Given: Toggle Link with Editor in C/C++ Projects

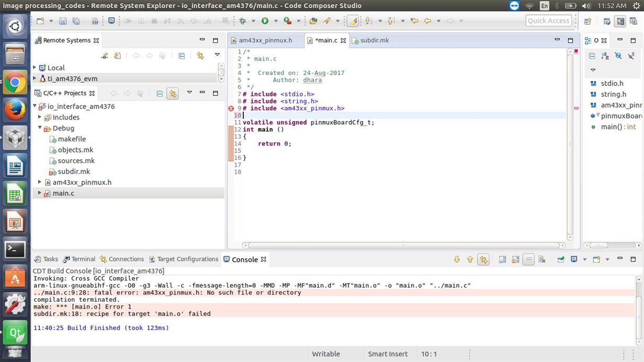Looking at the screenshot, I should tap(173, 93).
